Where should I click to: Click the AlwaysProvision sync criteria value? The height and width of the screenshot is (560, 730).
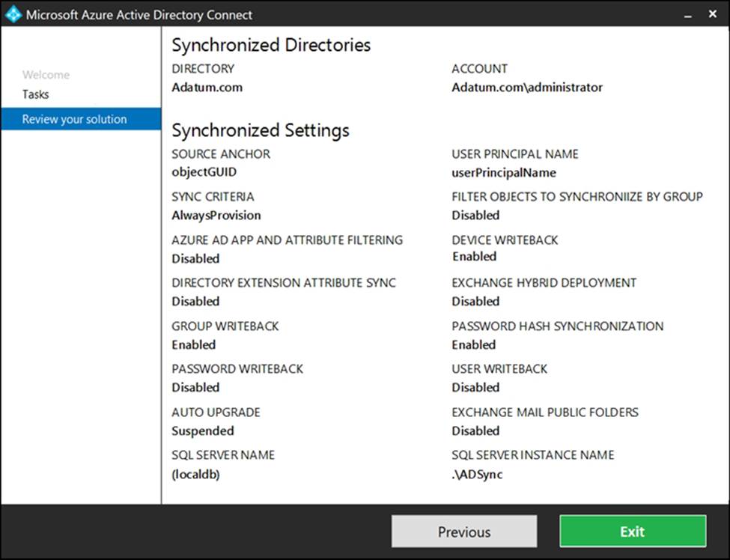pos(216,215)
